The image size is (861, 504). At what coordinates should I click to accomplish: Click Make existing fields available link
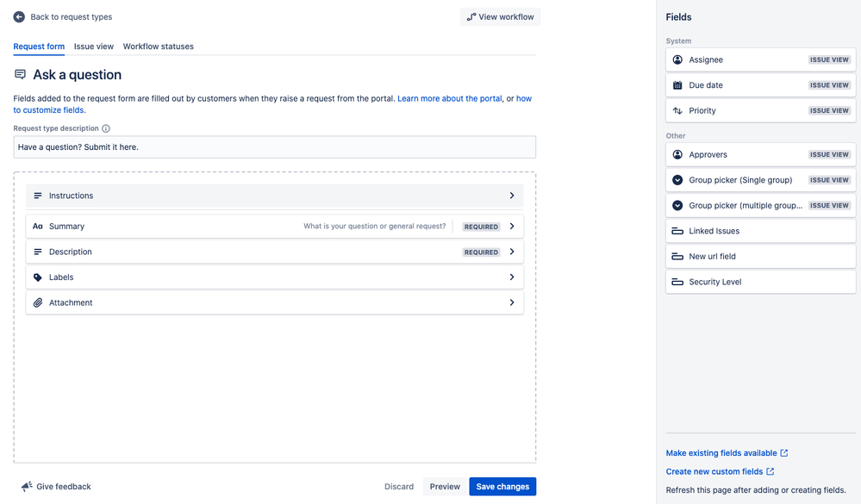click(x=721, y=453)
